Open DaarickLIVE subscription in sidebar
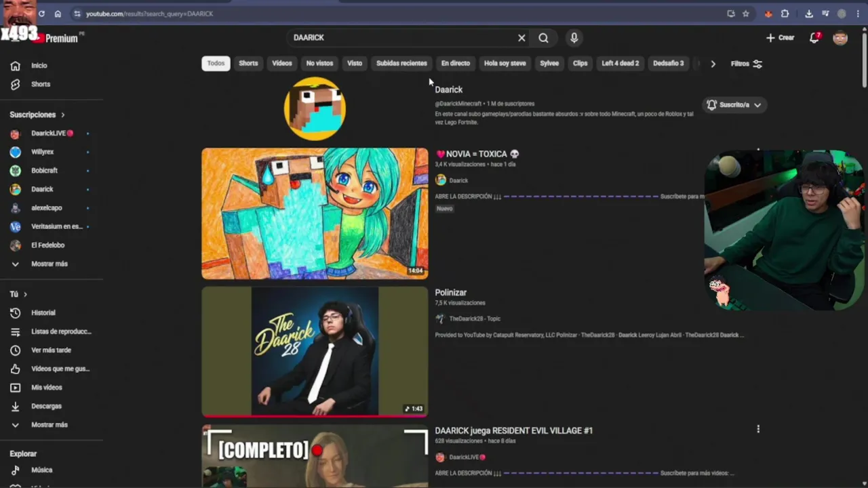Viewport: 868px width, 488px height. (x=52, y=134)
